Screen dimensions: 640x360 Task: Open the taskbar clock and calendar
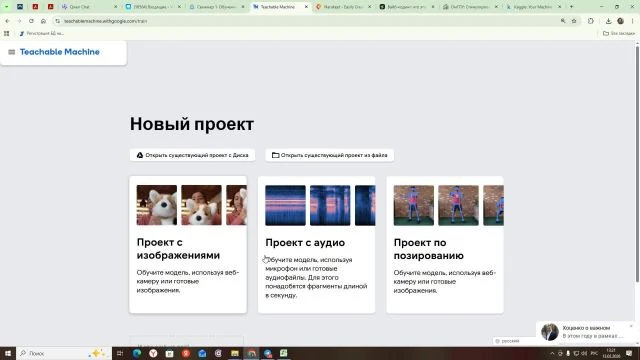point(611,353)
